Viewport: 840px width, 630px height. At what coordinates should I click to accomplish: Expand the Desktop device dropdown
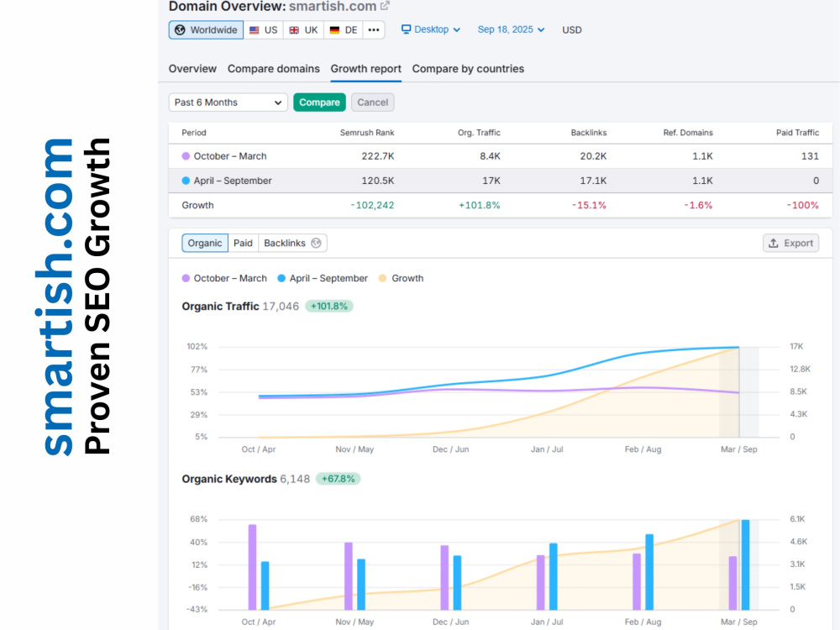coord(431,29)
